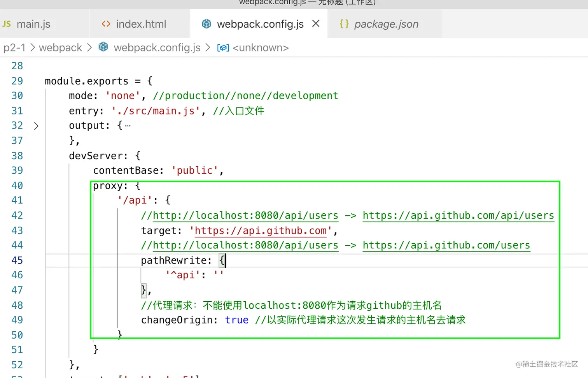
Task: Click the proxy property on line 40
Action: click(x=107, y=186)
